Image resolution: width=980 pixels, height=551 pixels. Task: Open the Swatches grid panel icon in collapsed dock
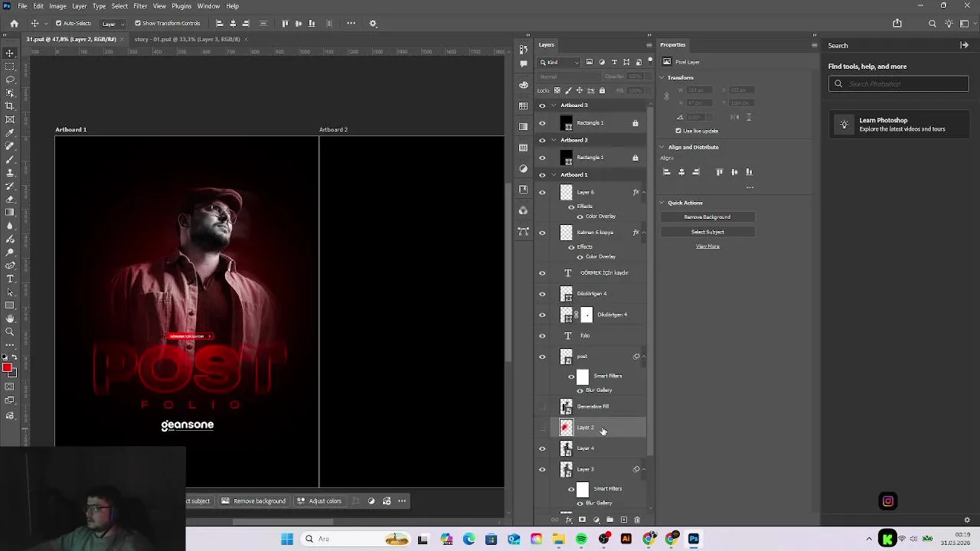[523, 106]
